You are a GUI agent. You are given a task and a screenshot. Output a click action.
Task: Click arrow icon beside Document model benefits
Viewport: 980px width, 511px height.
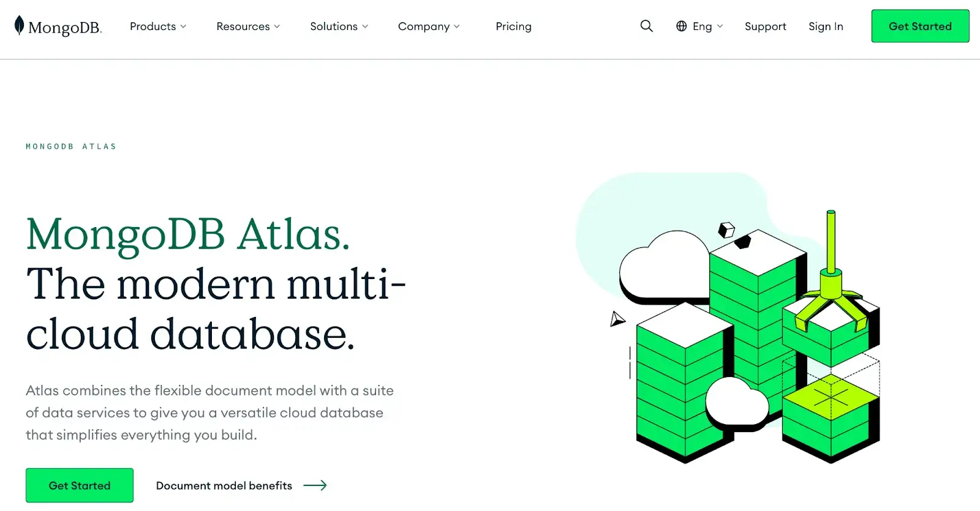315,485
